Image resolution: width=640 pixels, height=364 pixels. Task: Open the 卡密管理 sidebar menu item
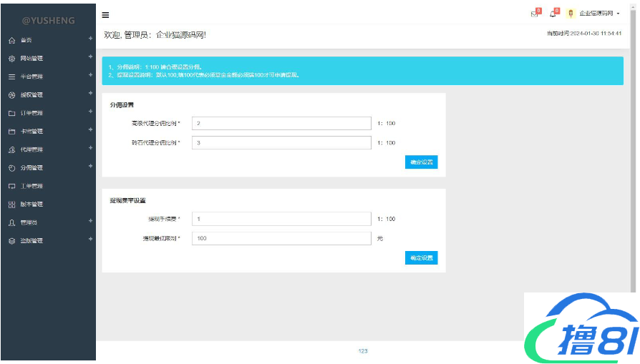coord(31,132)
